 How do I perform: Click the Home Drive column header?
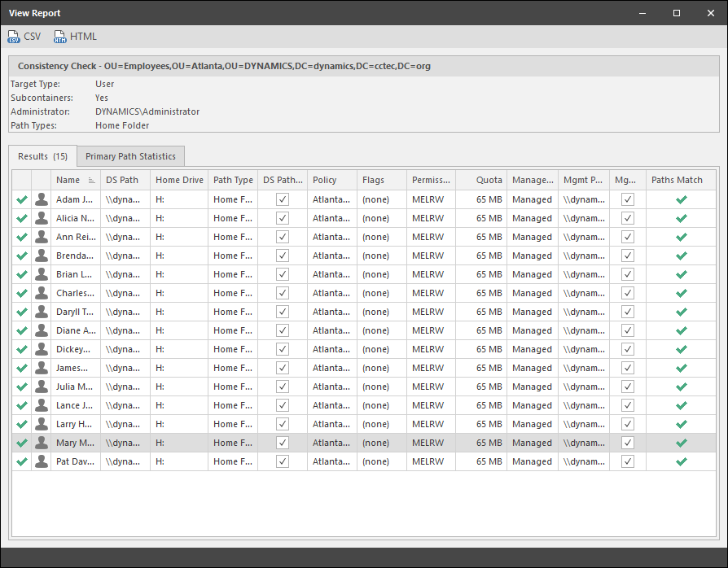point(179,180)
